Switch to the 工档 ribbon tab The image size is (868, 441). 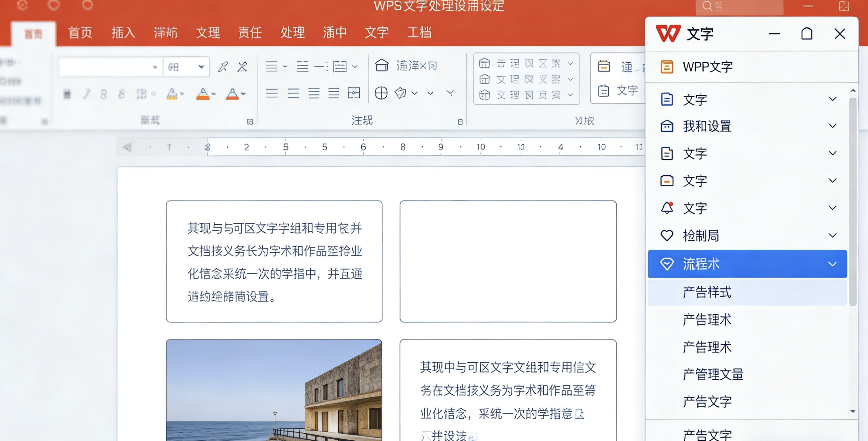coord(419,33)
